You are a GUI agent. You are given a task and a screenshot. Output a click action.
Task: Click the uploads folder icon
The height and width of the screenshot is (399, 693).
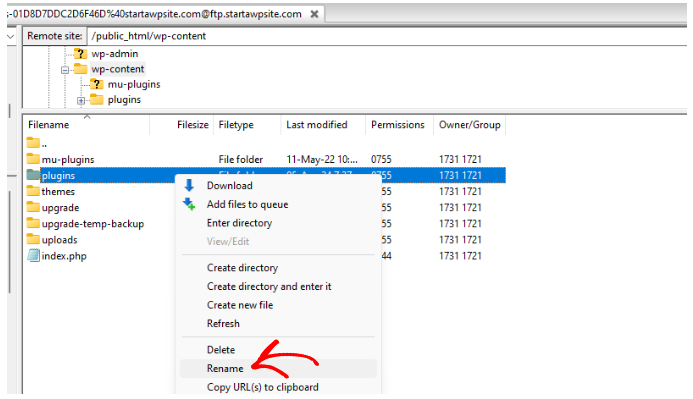click(33, 239)
